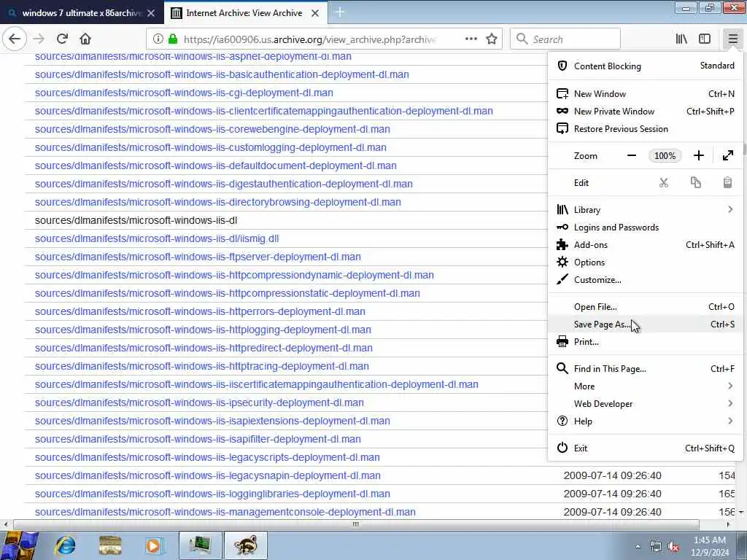This screenshot has height=560, width=747.
Task: Click the horizontal scrollbar left arrow
Action: click(x=6, y=525)
